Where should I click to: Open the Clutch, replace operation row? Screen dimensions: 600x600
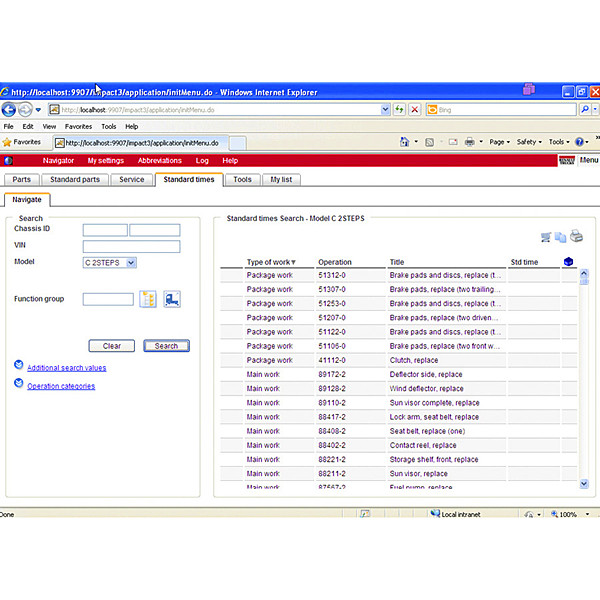click(x=413, y=360)
